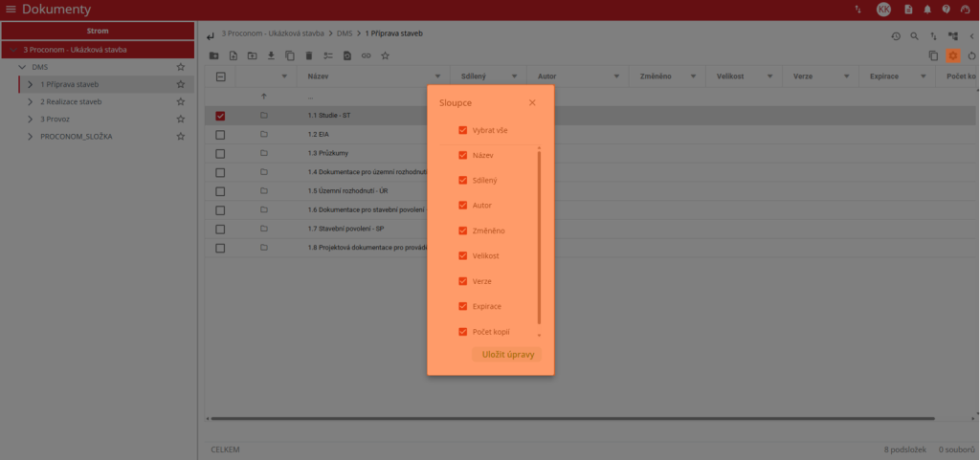Go to DMS in the breadcrumb
Image resolution: width=980 pixels, height=460 pixels.
[x=345, y=34]
